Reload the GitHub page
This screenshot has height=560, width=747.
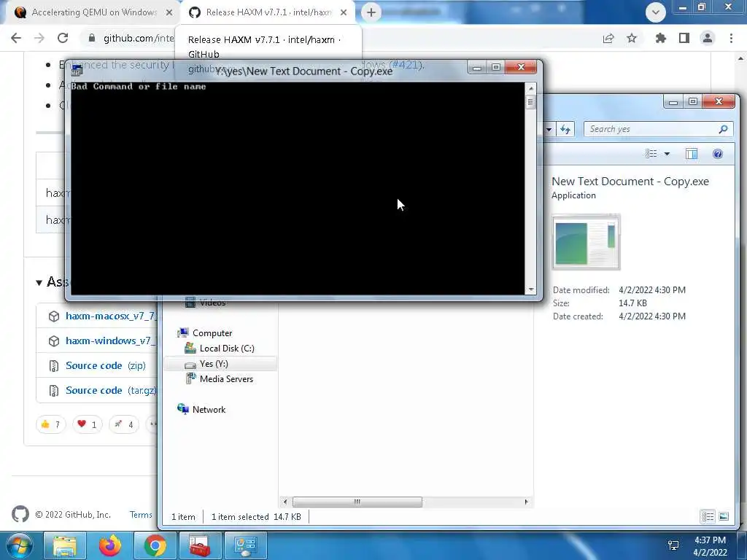pyautogui.click(x=63, y=38)
